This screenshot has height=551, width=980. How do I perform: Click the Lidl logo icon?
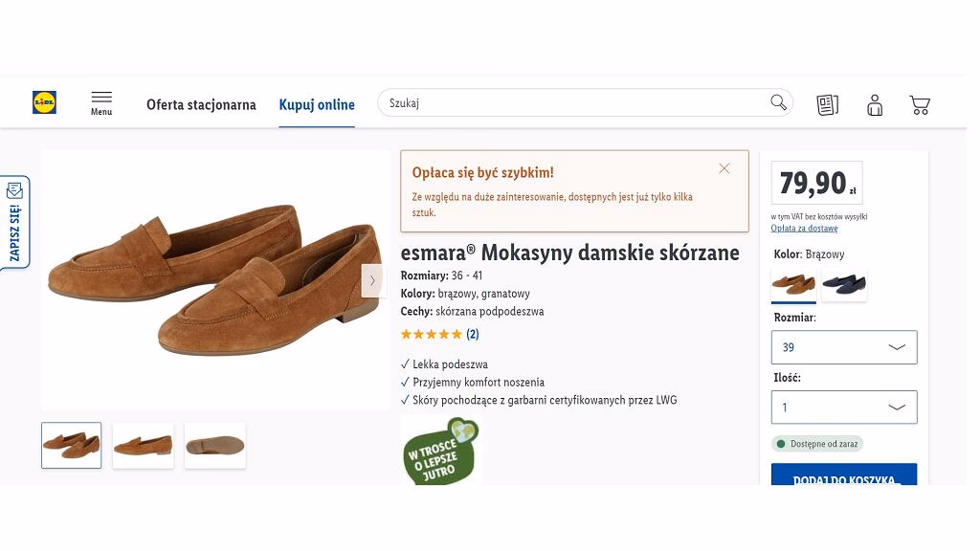(43, 102)
